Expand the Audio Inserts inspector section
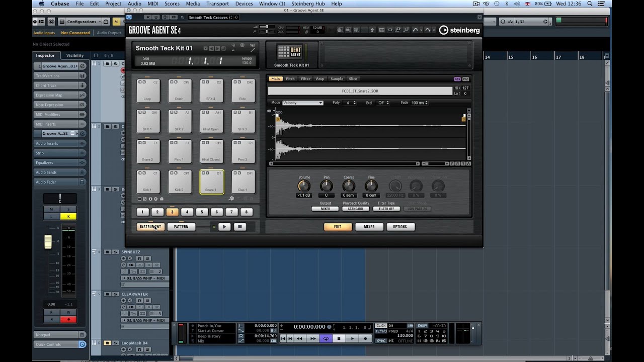Viewport: 644px width, 362px height. pos(55,143)
